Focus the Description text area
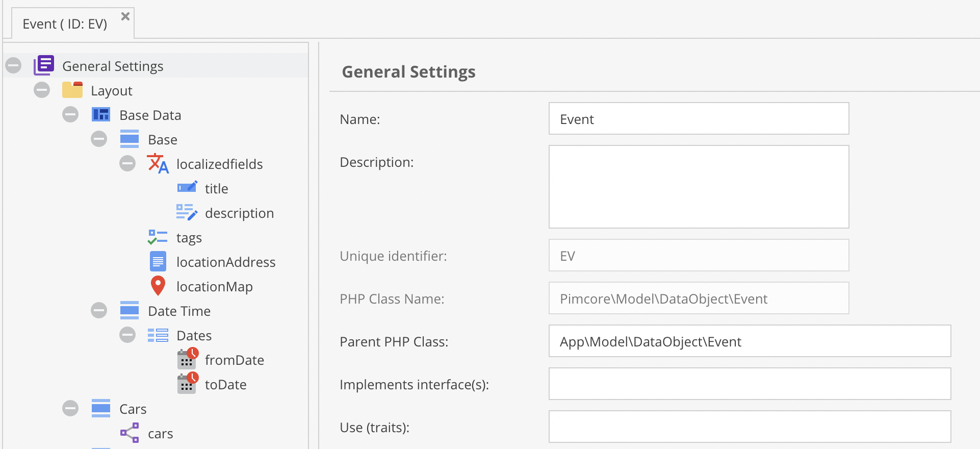The width and height of the screenshot is (980, 449). pyautogui.click(x=699, y=187)
